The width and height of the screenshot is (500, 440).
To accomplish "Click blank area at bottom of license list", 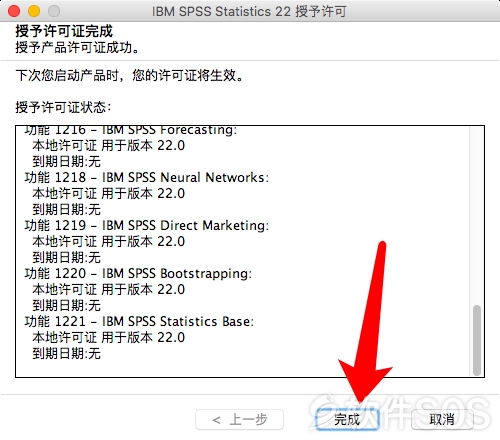I will [x=243, y=369].
